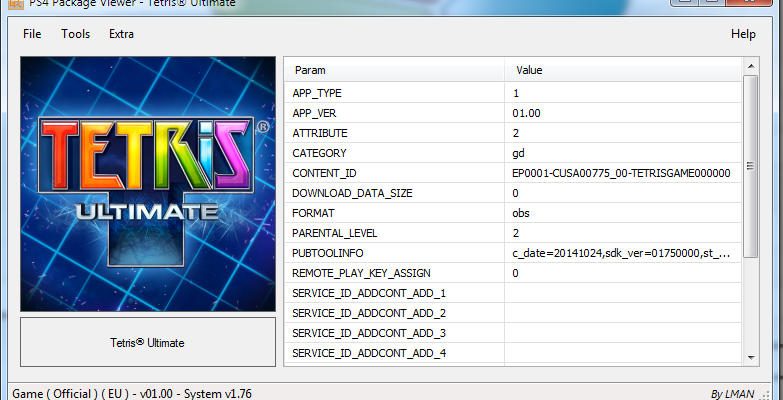
Task: Open the Help menu
Action: (743, 34)
